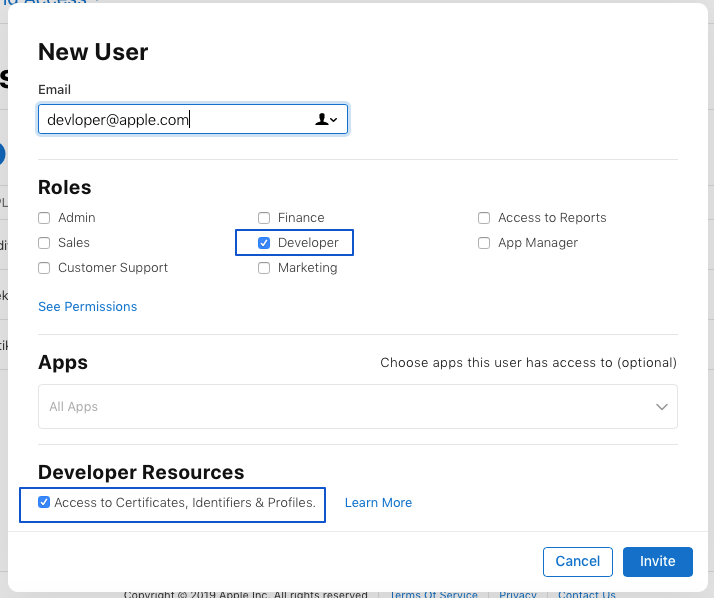Click the New User dialog title
The height and width of the screenshot is (598, 714).
pos(93,52)
